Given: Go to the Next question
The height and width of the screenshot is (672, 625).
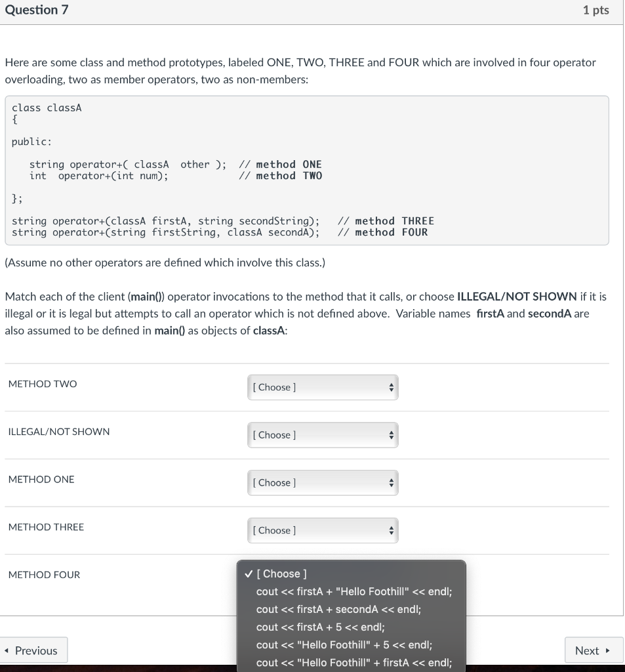Looking at the screenshot, I should click(x=594, y=650).
